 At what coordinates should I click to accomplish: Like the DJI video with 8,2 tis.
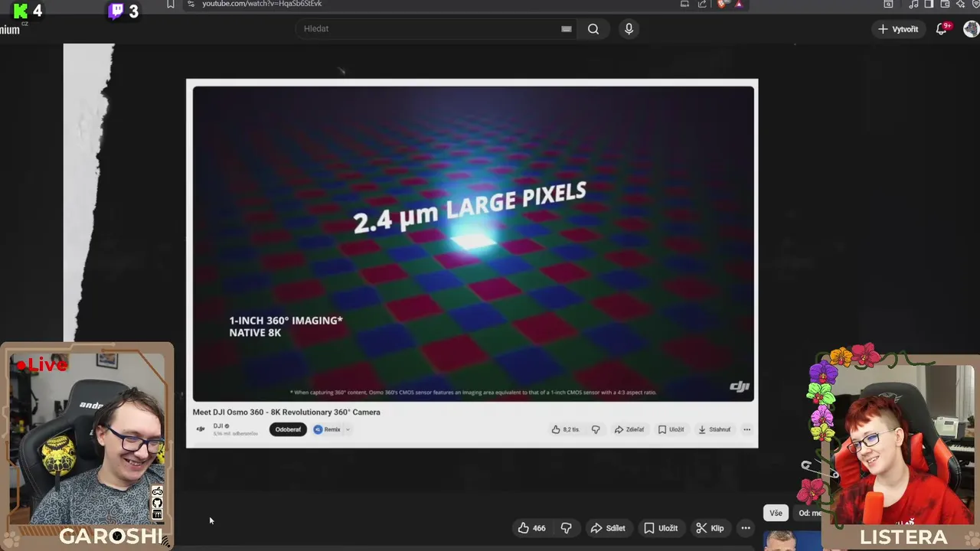tap(566, 429)
